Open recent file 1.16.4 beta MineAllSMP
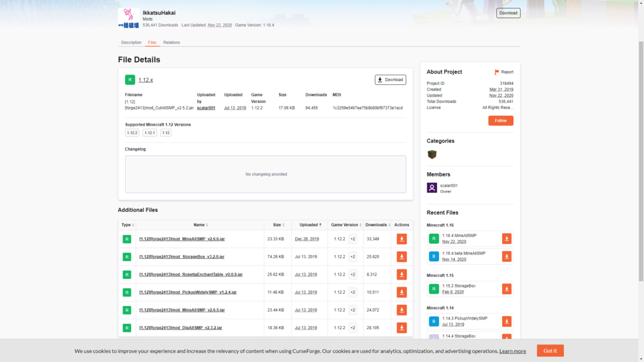The height and width of the screenshot is (362, 644). coord(463,254)
